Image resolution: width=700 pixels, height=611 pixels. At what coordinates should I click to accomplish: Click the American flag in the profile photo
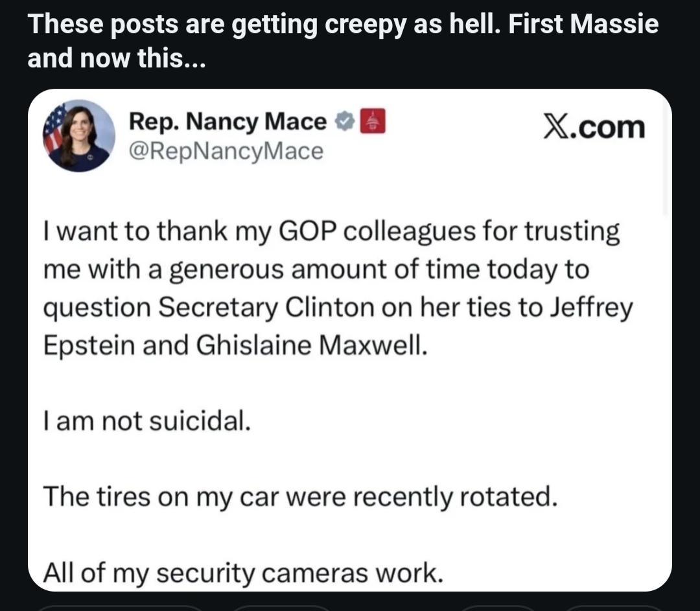click(x=54, y=126)
